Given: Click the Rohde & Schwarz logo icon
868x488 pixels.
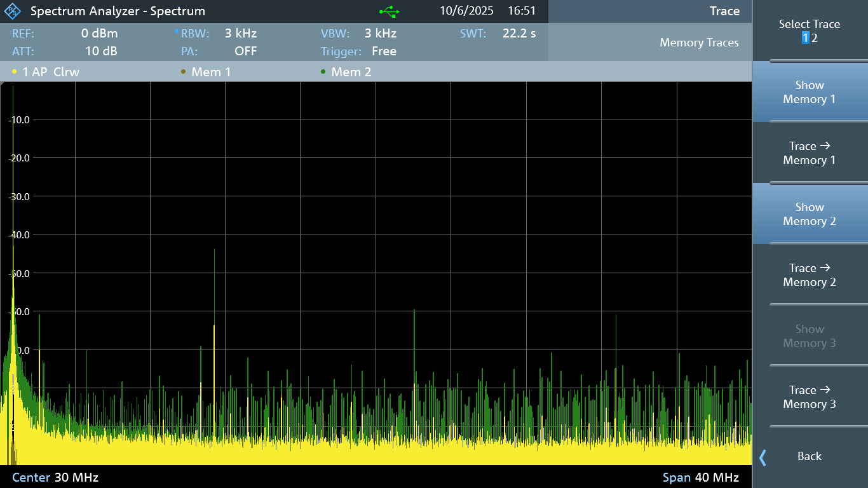Looking at the screenshot, I should tap(13, 11).
